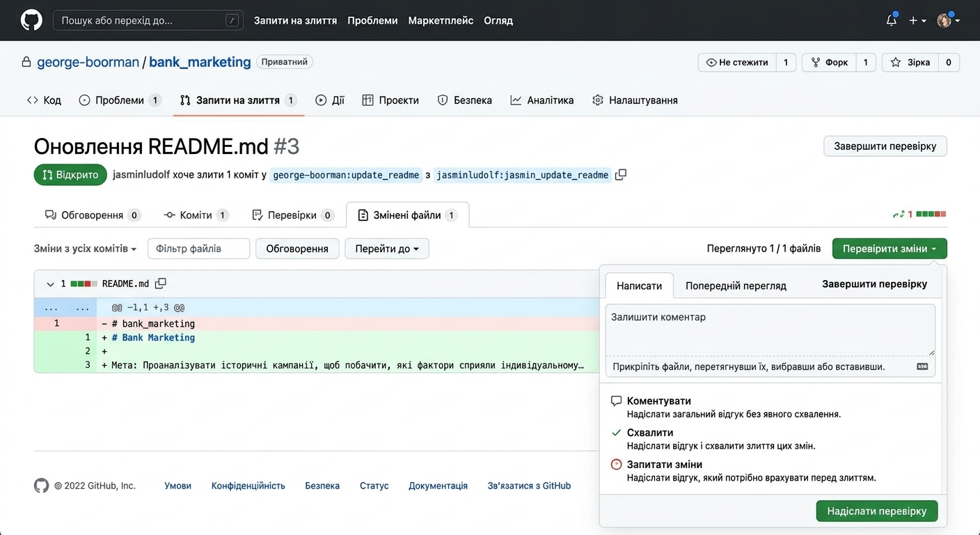This screenshot has height=535, width=980.
Task: Click README.md file name in diff header
Action: (x=125, y=284)
